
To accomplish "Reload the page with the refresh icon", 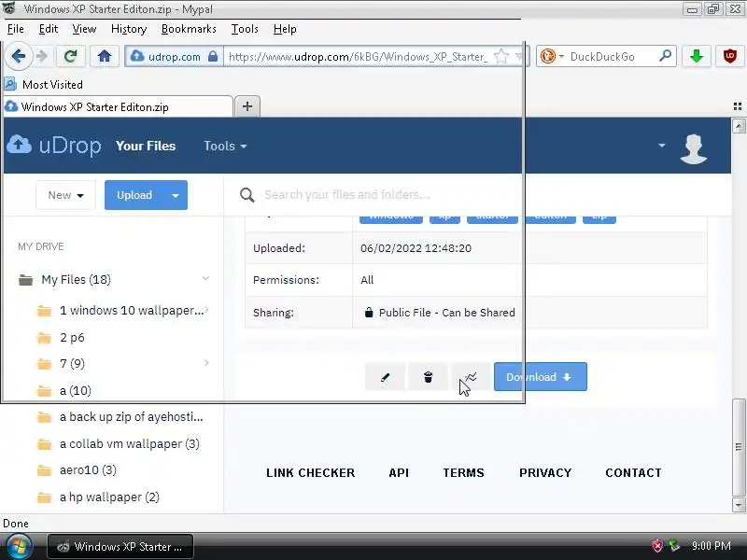I will click(x=71, y=57).
